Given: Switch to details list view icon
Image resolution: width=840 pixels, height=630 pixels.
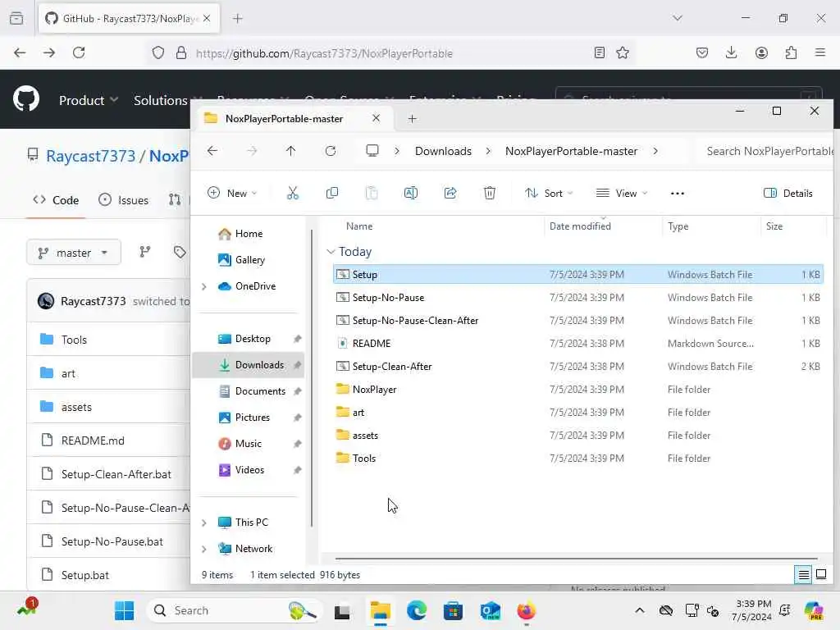Looking at the screenshot, I should click(804, 575).
